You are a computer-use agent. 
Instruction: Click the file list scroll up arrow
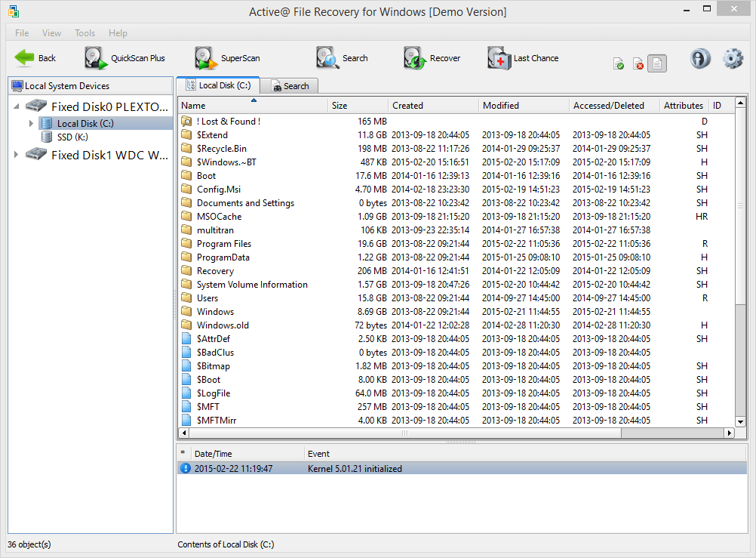click(741, 103)
